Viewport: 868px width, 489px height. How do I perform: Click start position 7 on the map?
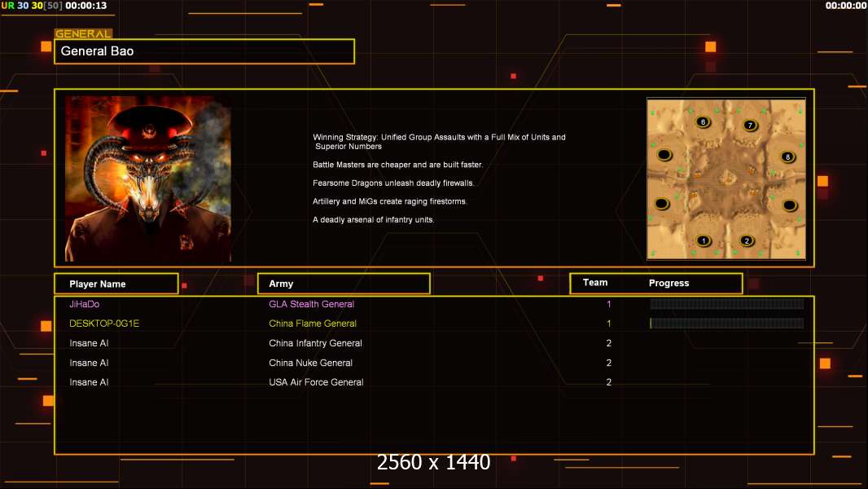(x=750, y=126)
